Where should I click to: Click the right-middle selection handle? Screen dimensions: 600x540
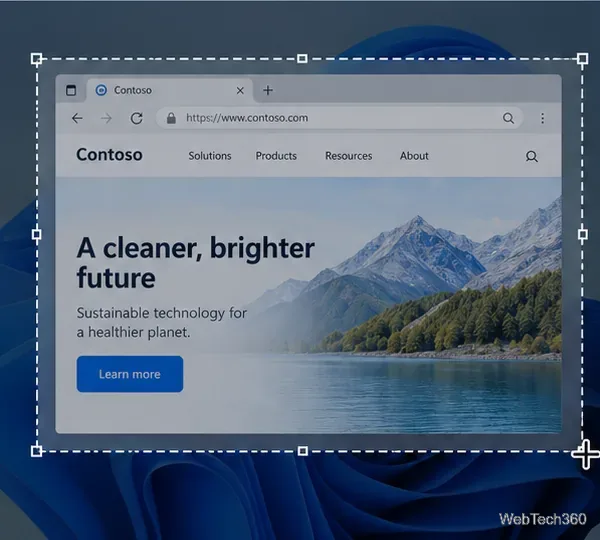click(x=582, y=234)
